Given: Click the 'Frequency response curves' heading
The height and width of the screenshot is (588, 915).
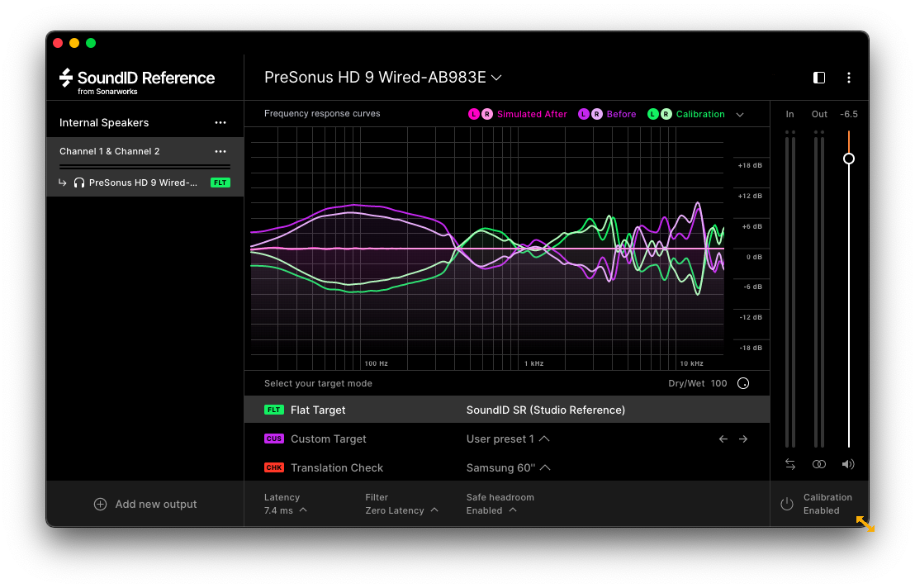Looking at the screenshot, I should pyautogui.click(x=322, y=113).
